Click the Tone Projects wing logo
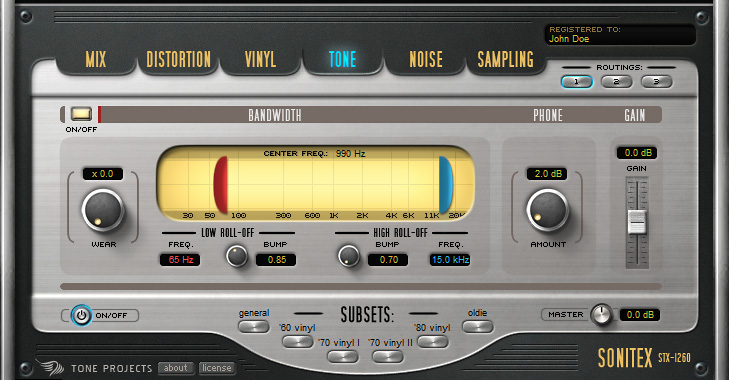729x380 pixels. click(x=51, y=367)
